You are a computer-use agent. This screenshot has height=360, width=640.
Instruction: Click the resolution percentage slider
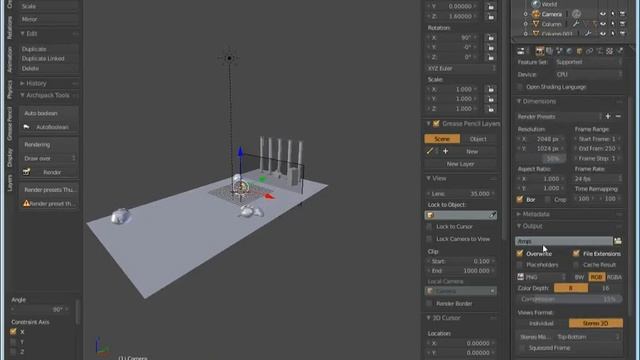pyautogui.click(x=541, y=158)
